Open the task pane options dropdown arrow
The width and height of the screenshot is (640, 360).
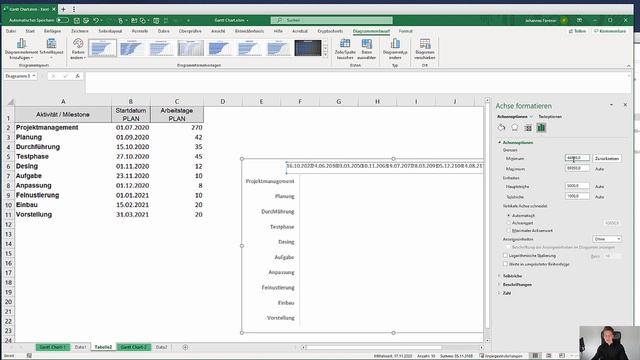611,105
